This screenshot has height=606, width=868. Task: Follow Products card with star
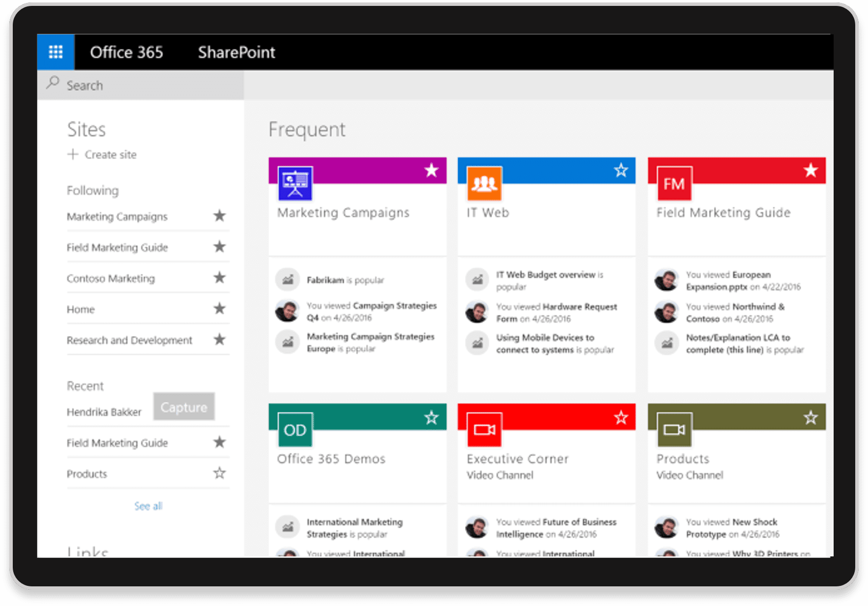pyautogui.click(x=811, y=417)
